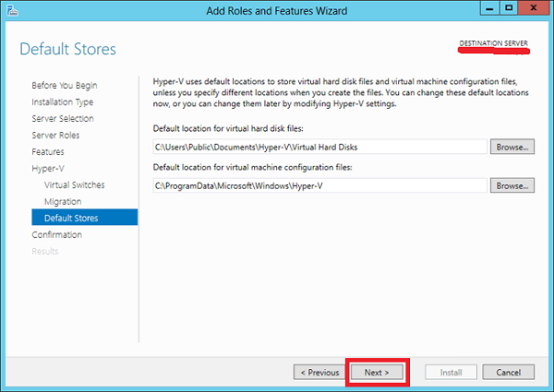Open the Installation Type step

coord(63,102)
